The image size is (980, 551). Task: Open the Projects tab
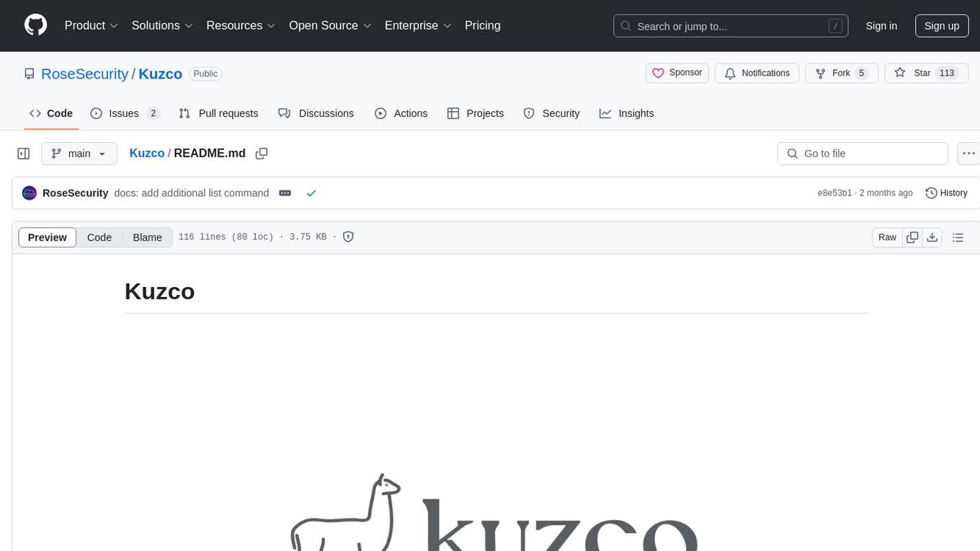476,113
